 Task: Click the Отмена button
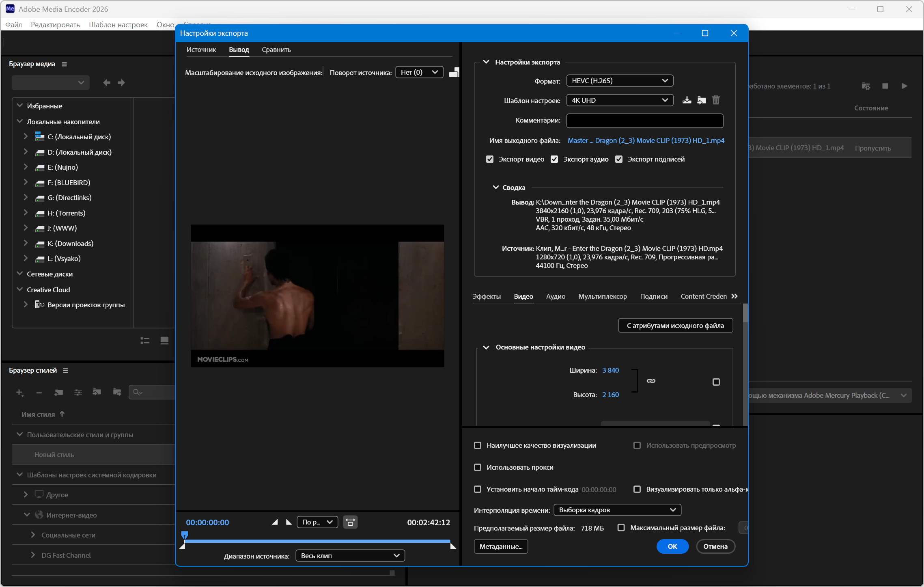715,546
